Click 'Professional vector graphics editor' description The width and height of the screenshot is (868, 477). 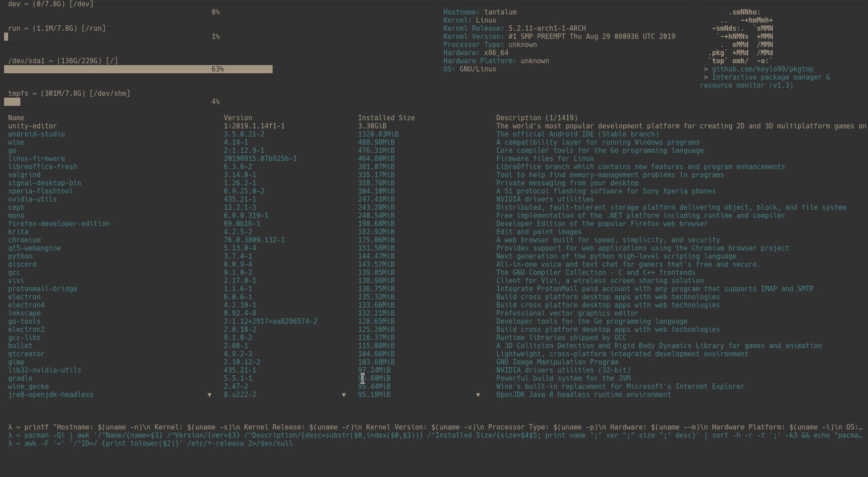point(567,313)
